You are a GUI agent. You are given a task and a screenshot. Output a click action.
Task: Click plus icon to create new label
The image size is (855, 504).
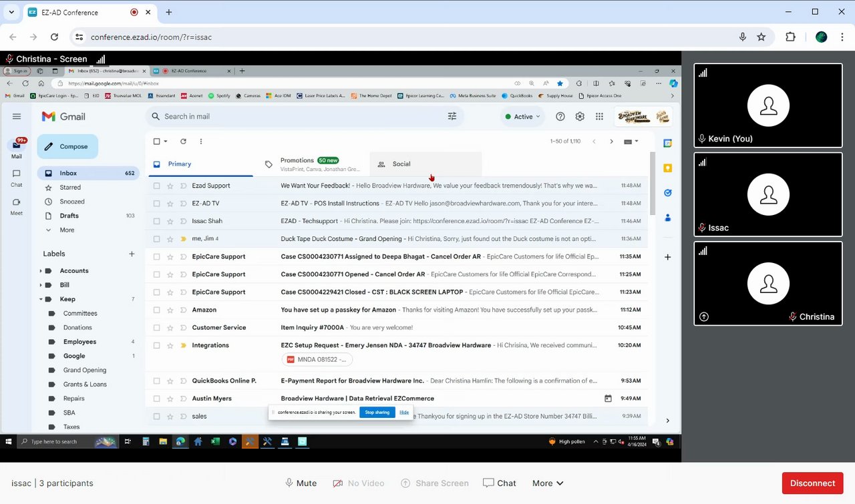132,254
